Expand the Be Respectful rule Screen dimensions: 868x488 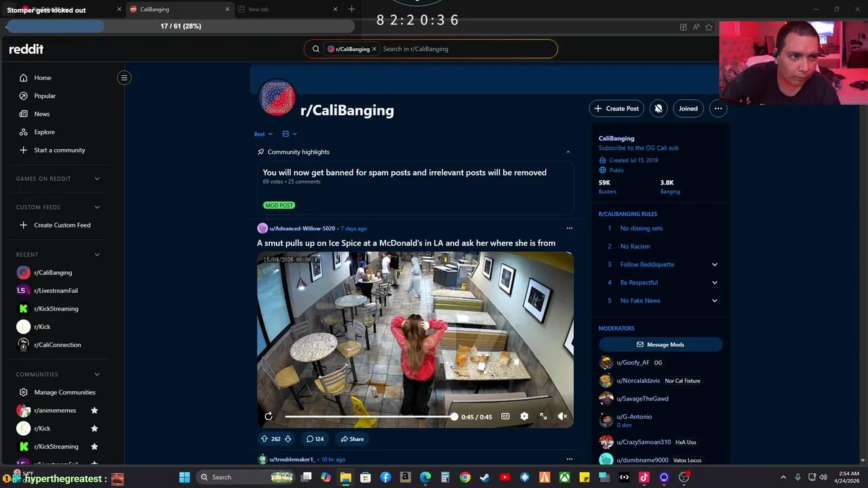pyautogui.click(x=714, y=283)
